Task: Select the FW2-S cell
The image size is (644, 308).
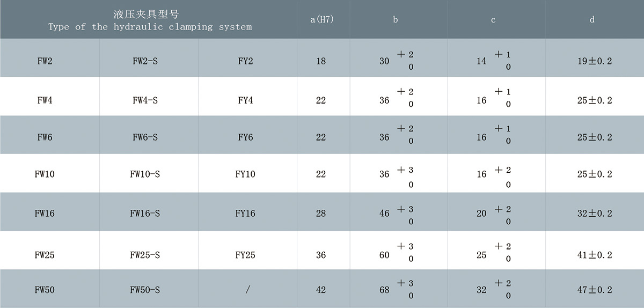Action: pyautogui.click(x=145, y=61)
